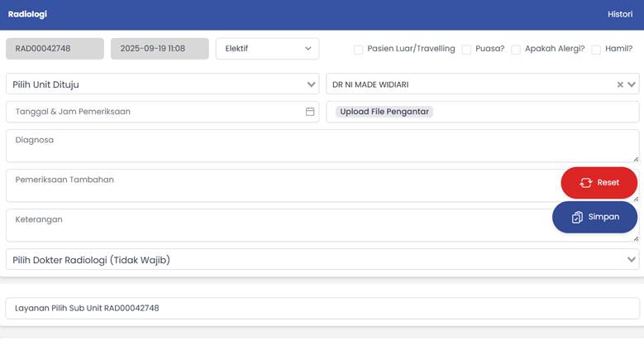This screenshot has height=341, width=644.
Task: Click the Reset button refresh icon
Action: pyautogui.click(x=586, y=183)
